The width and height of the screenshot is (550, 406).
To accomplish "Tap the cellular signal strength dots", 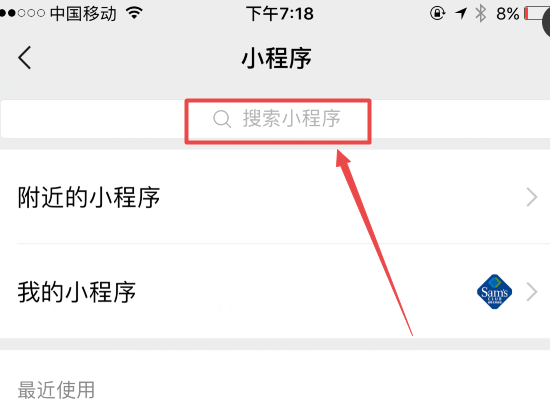I will [x=22, y=14].
